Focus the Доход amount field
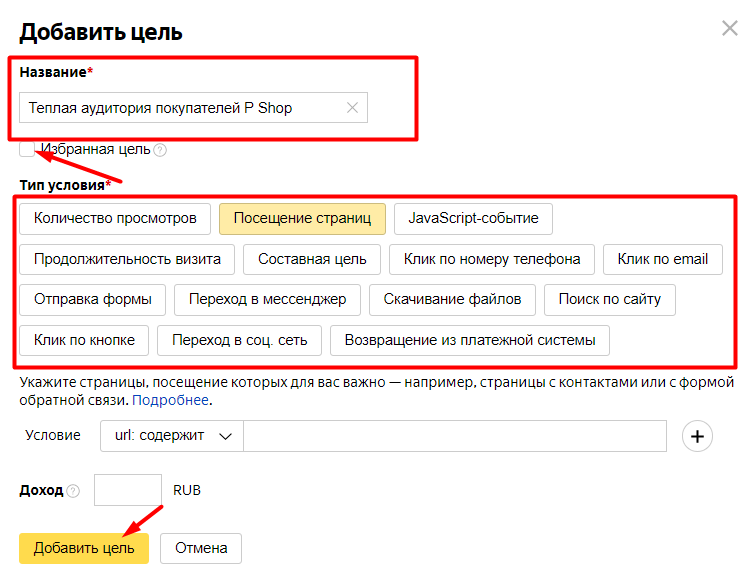The height and width of the screenshot is (573, 754). pyautogui.click(x=127, y=490)
